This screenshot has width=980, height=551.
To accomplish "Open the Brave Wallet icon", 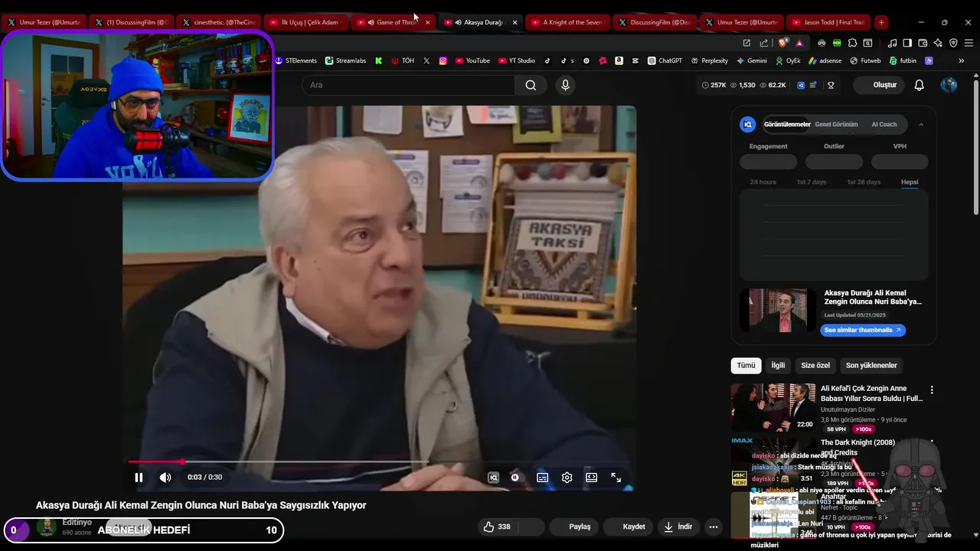I will point(923,43).
